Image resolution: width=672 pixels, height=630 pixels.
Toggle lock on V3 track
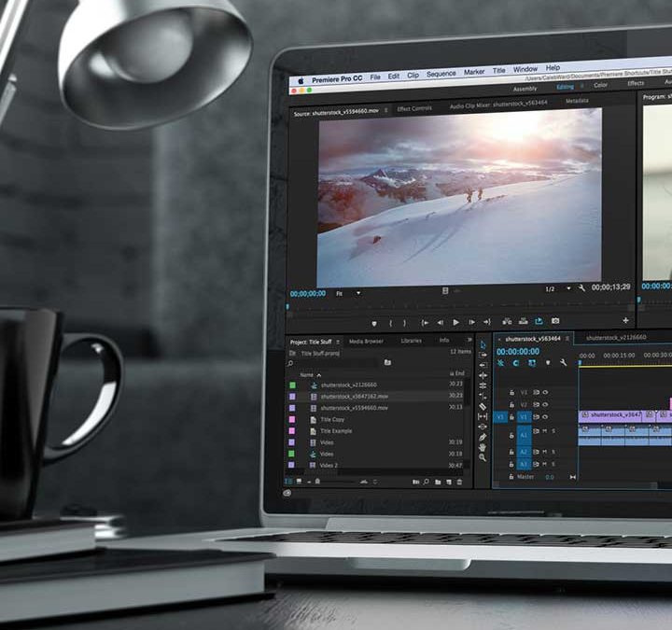tap(511, 392)
